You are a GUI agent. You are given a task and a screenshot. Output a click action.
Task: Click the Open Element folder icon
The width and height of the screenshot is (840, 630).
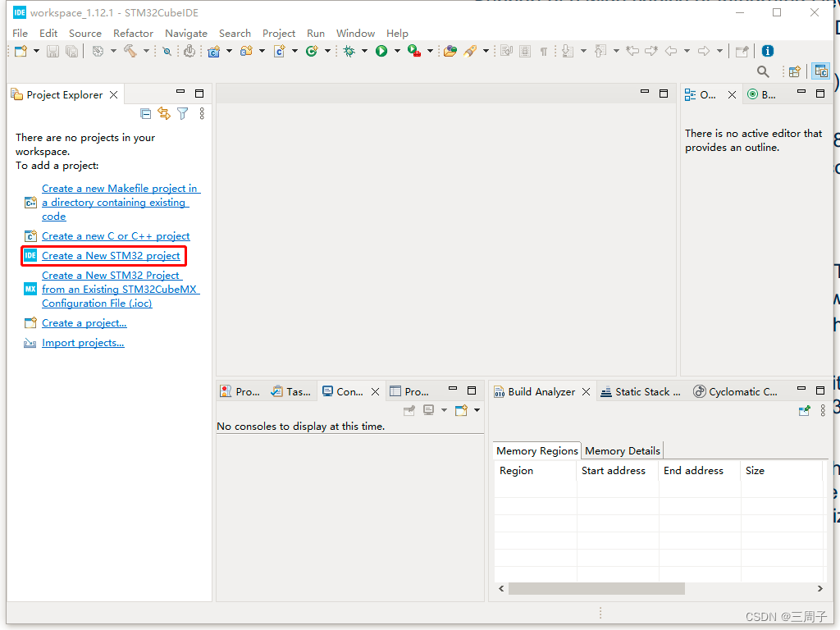(x=450, y=52)
